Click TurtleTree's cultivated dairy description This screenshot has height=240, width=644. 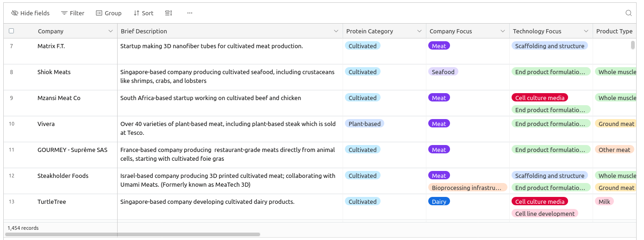pos(207,202)
